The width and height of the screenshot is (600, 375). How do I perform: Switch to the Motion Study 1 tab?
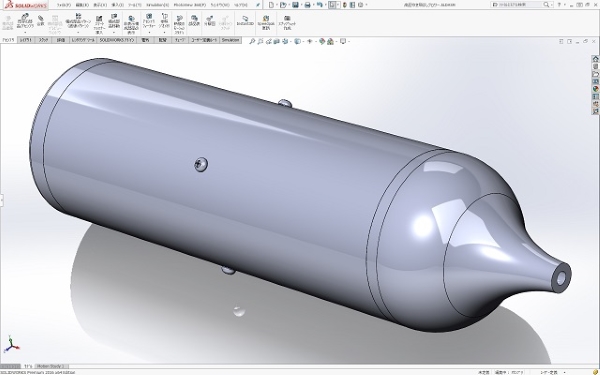point(52,366)
